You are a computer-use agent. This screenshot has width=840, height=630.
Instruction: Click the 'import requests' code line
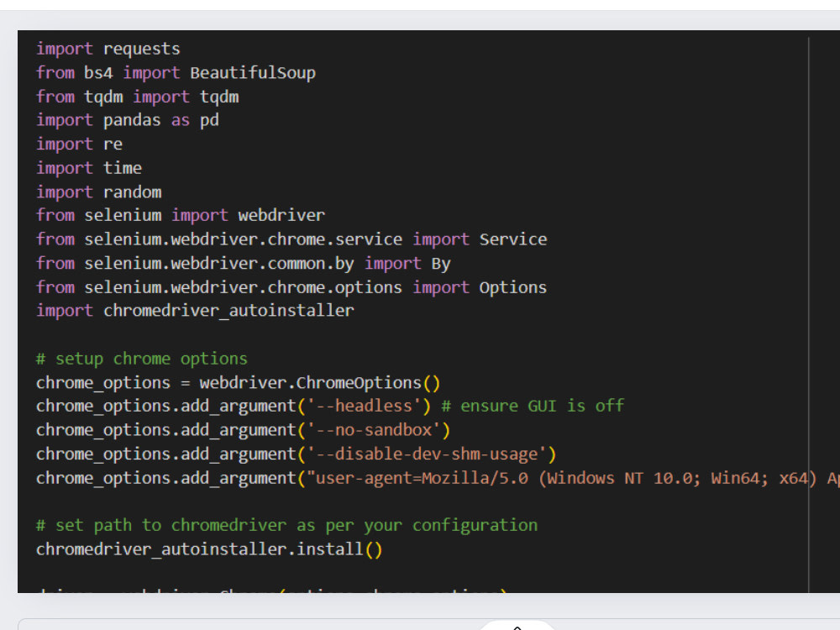click(x=108, y=50)
